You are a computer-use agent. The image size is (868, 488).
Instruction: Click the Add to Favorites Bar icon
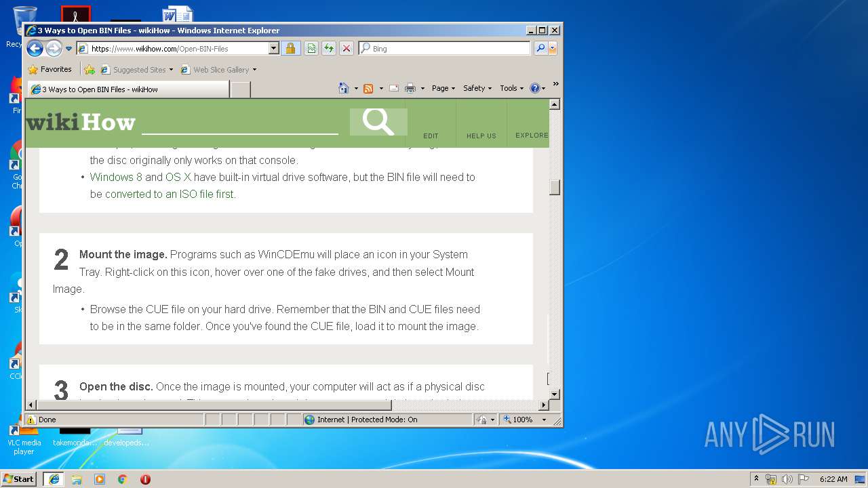[90, 69]
